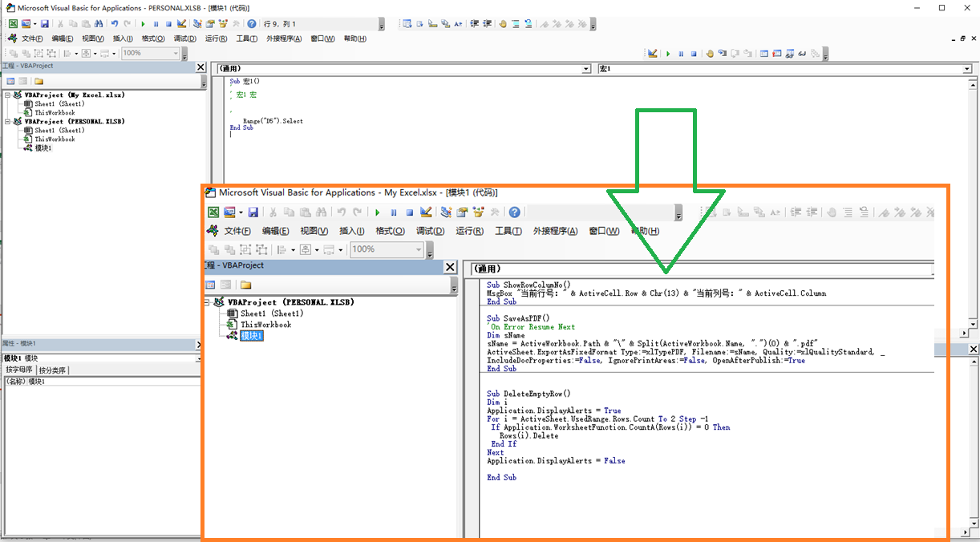
Task: Click Reset stop icon in My Excel.xlsx window
Action: click(x=409, y=212)
